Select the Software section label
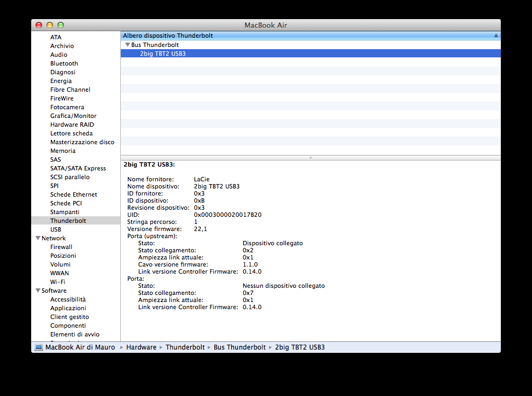Image resolution: width=532 pixels, height=396 pixels. click(54, 291)
